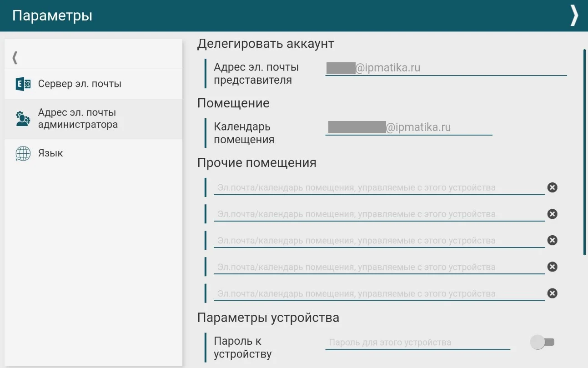Clear the second other-rooms email field
This screenshot has width=588, height=368.
pos(552,214)
